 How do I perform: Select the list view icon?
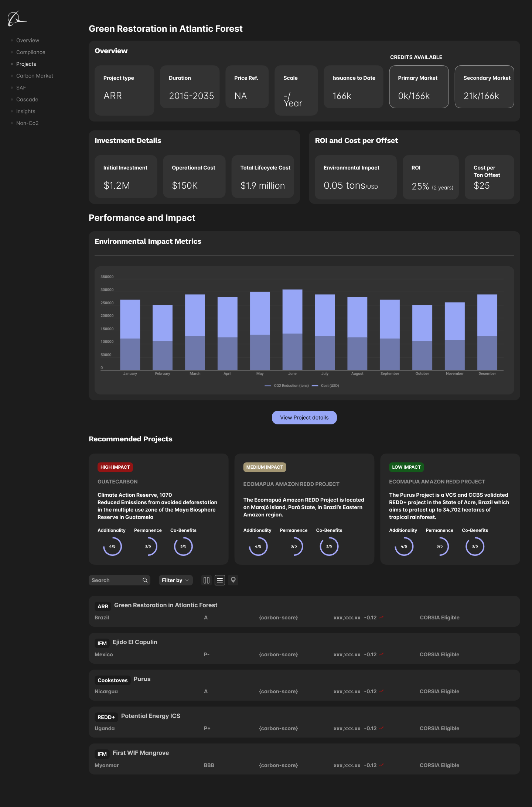coord(220,580)
